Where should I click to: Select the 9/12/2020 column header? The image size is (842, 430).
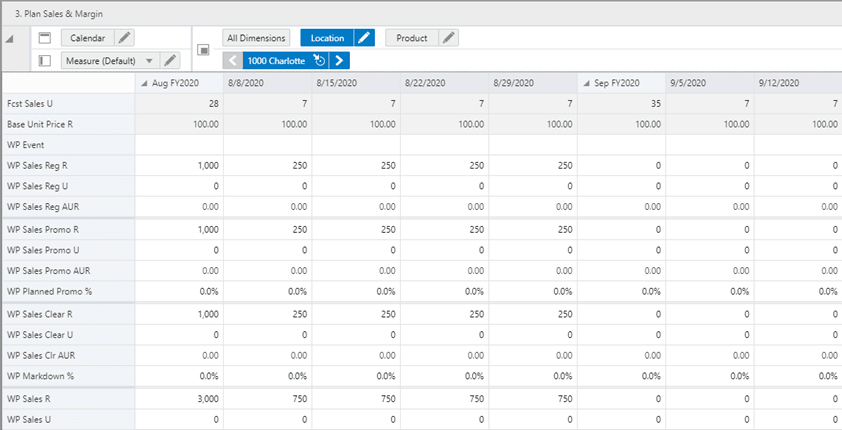tap(798, 83)
